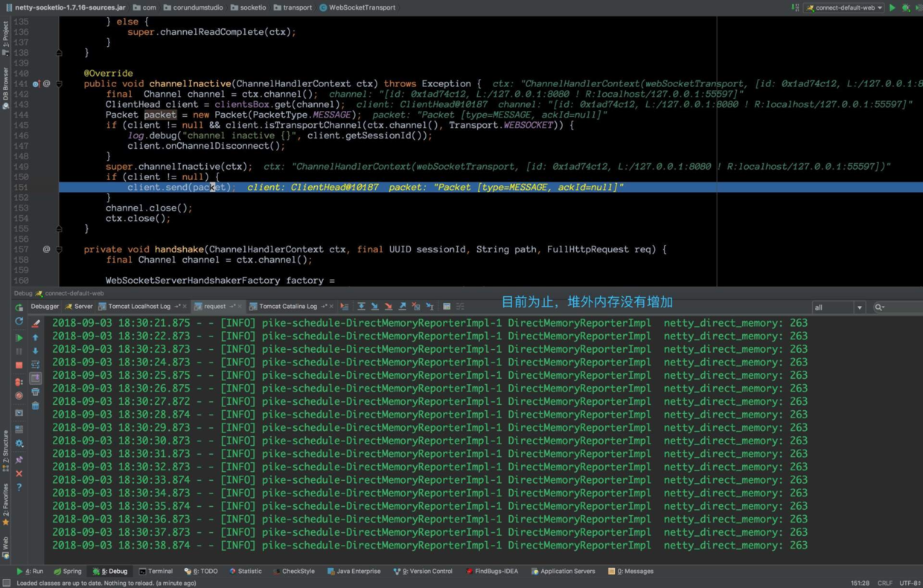Open debugger help question mark icon

(19, 488)
